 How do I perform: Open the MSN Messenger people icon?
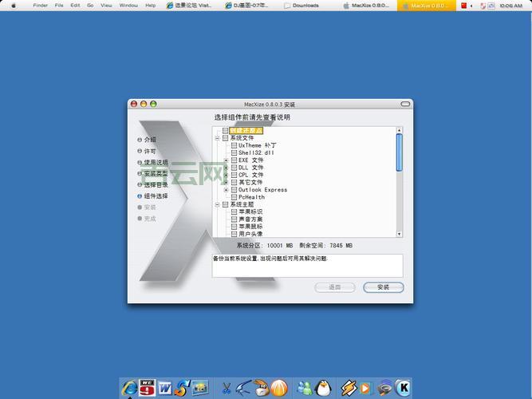click(304, 389)
